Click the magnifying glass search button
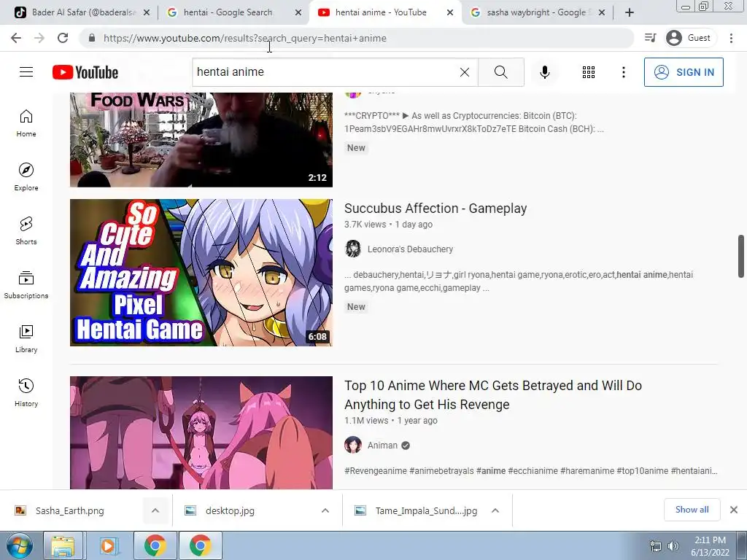Screen dimensions: 747x560 click(500, 72)
